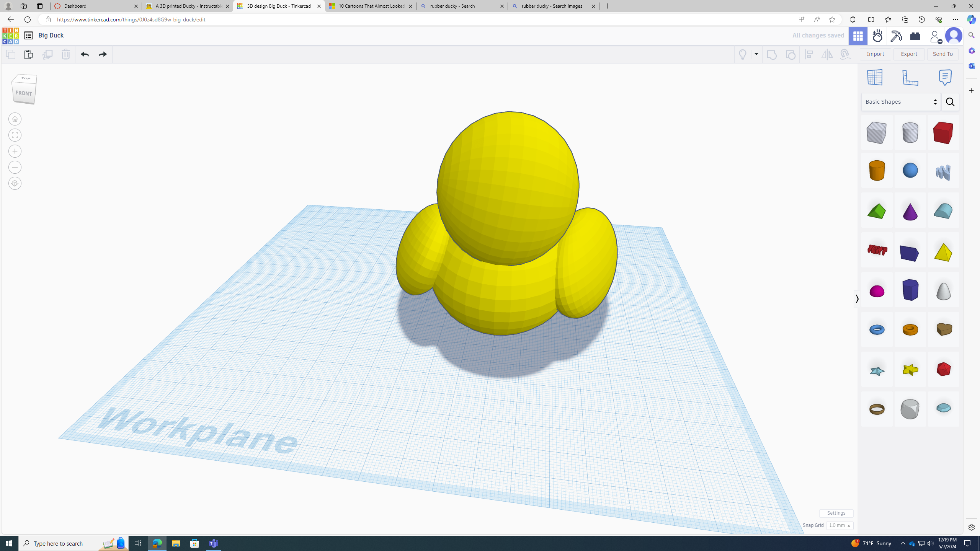The width and height of the screenshot is (980, 551).
Task: Switch to 3D Design grid view
Action: click(858, 36)
